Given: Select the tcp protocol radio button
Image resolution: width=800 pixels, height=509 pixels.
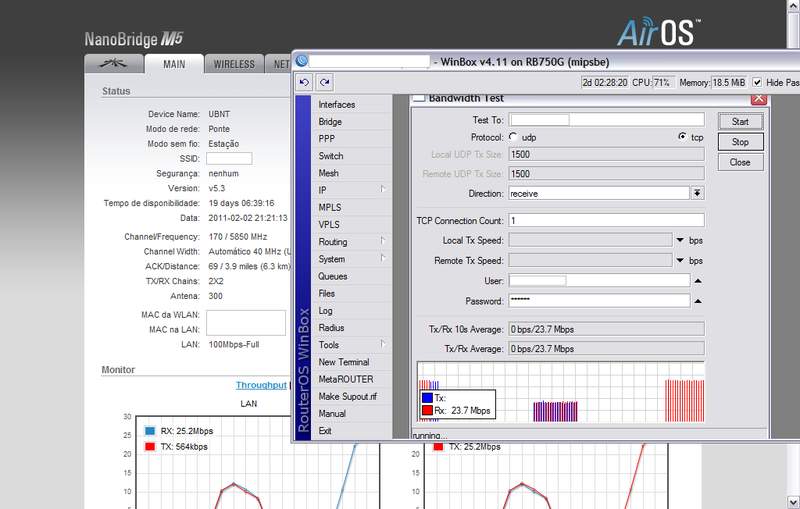Looking at the screenshot, I should click(682, 136).
